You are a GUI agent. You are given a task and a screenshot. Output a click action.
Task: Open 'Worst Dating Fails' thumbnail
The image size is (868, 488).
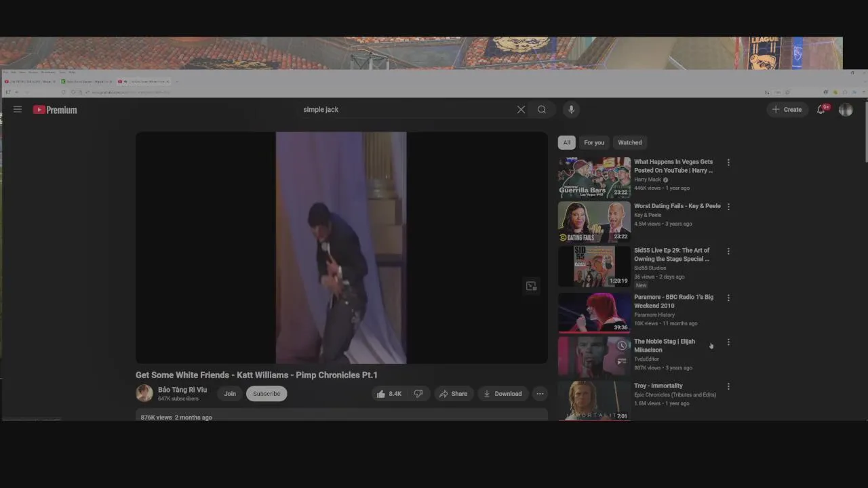[594, 222]
